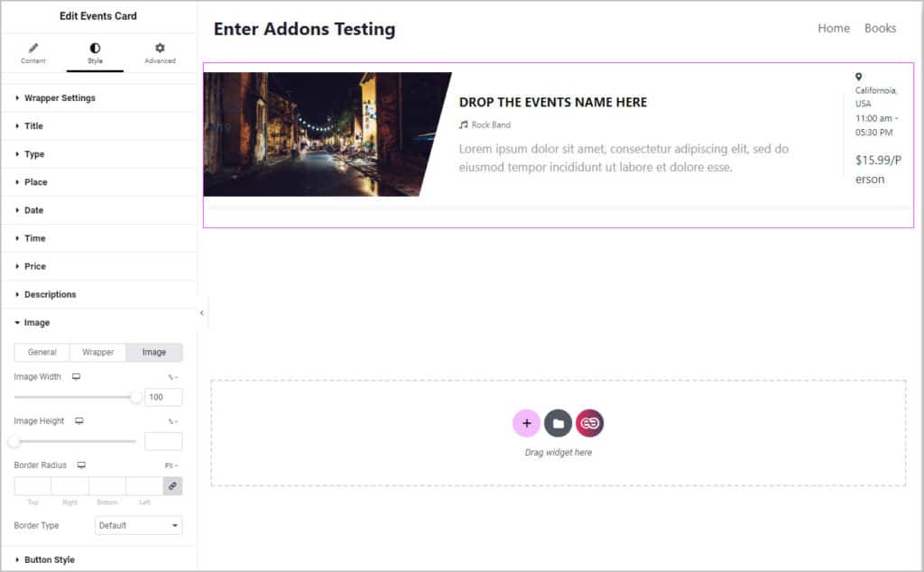Image resolution: width=924 pixels, height=572 pixels.
Task: Click the music note icon by Rock Band
Action: (x=464, y=125)
